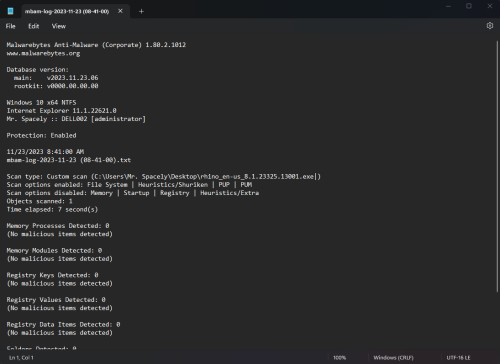500x364 pixels.
Task: Close the mbam-log-2023-11-23 tab
Action: pos(120,11)
